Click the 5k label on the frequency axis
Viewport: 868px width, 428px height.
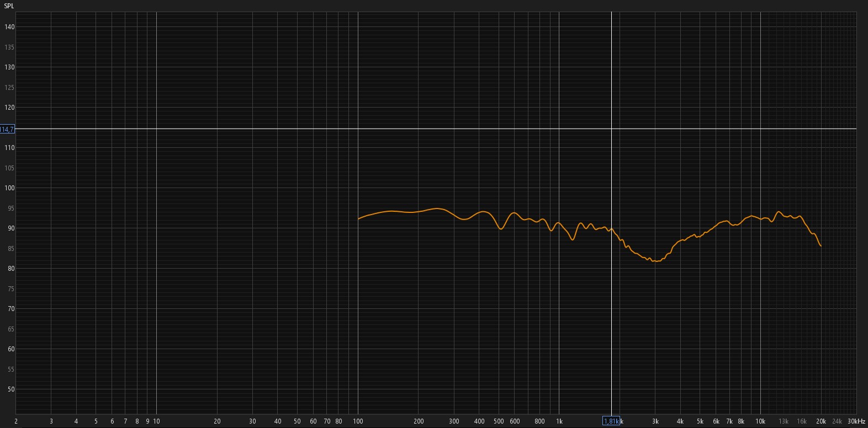[x=700, y=421]
